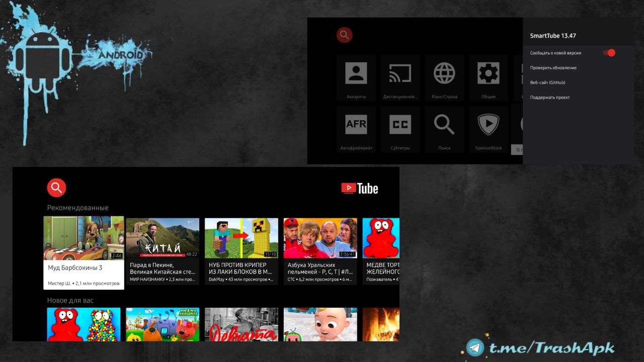The width and height of the screenshot is (644, 362).
Task: Open Азбука Уральских пельменей video thumbnail
Action: pos(320,238)
